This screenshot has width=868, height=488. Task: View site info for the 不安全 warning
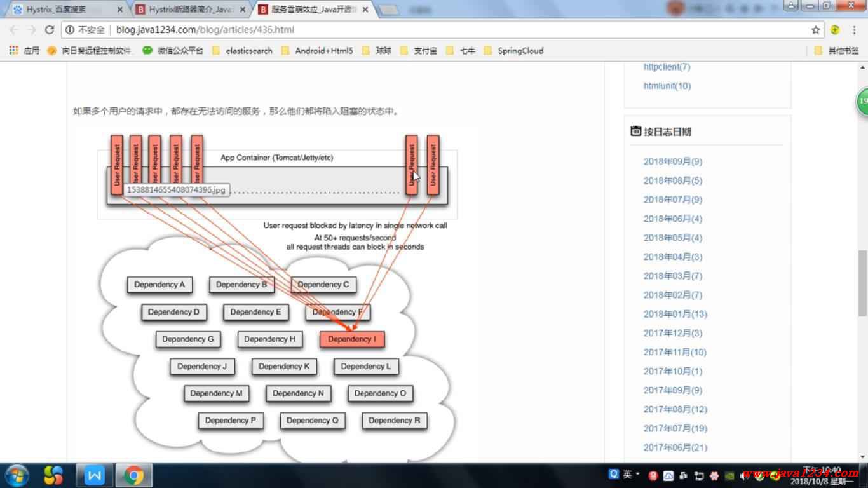coord(85,30)
